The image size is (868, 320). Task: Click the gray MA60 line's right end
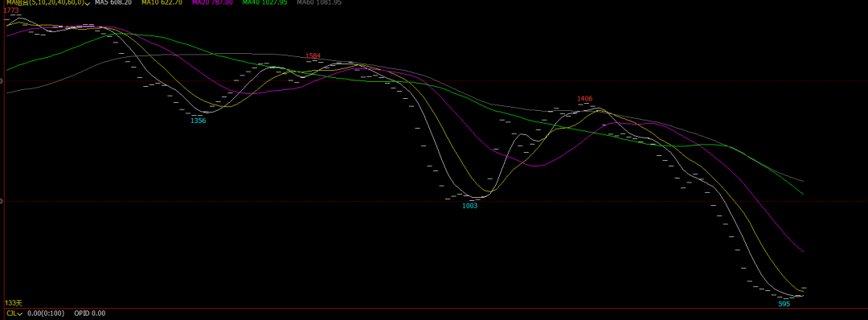click(803, 181)
